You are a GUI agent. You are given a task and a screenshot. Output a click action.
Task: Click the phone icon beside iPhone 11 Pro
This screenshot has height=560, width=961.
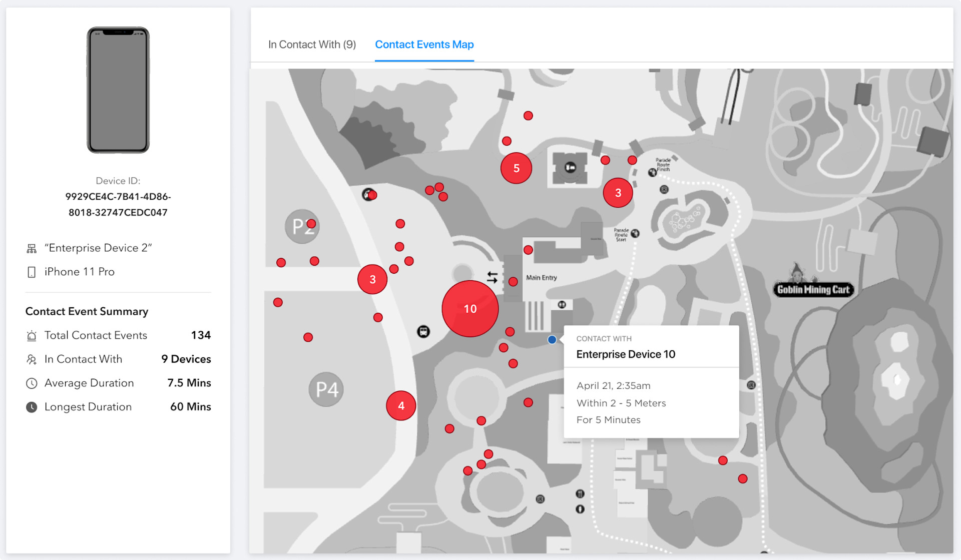(32, 272)
